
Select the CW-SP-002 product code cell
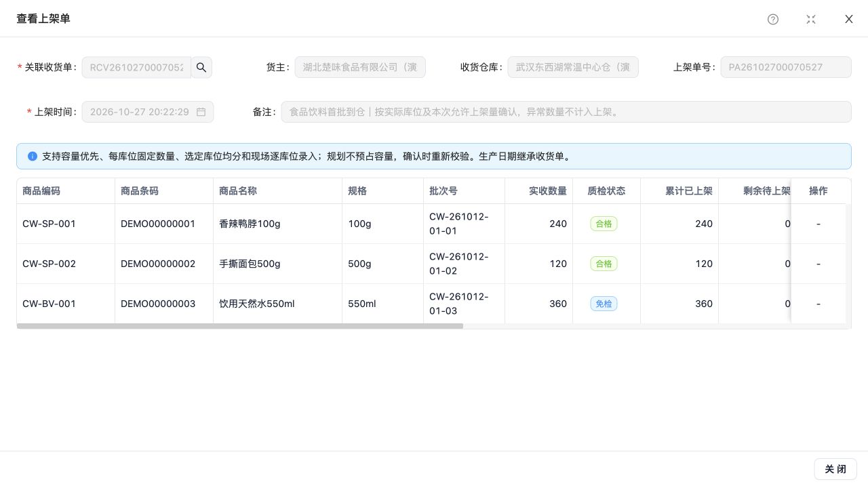pos(66,264)
